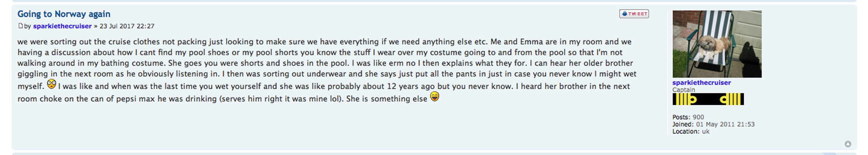Open the dog-on-chair avatar picture

coord(717,44)
